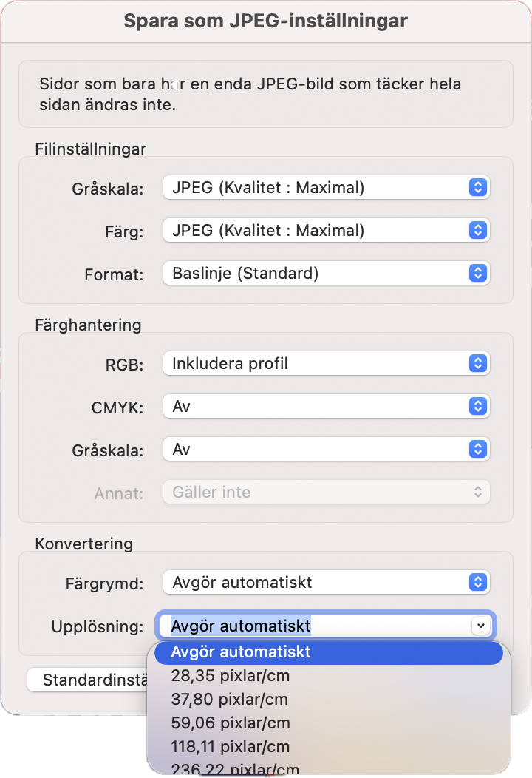
Task: Click the Standardinställningar button
Action: tap(89, 680)
